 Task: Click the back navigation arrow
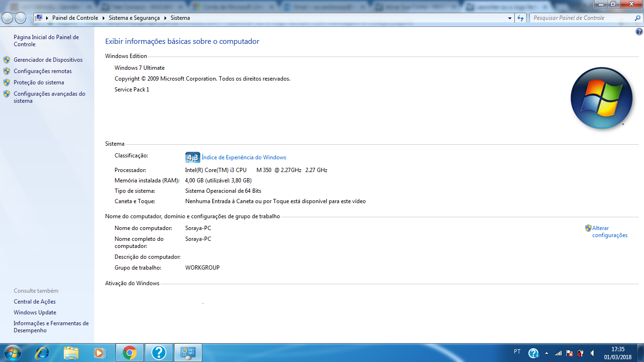(x=8, y=18)
